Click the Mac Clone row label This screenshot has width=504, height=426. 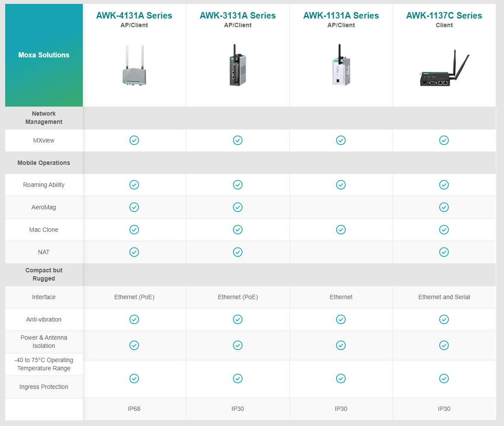44,230
